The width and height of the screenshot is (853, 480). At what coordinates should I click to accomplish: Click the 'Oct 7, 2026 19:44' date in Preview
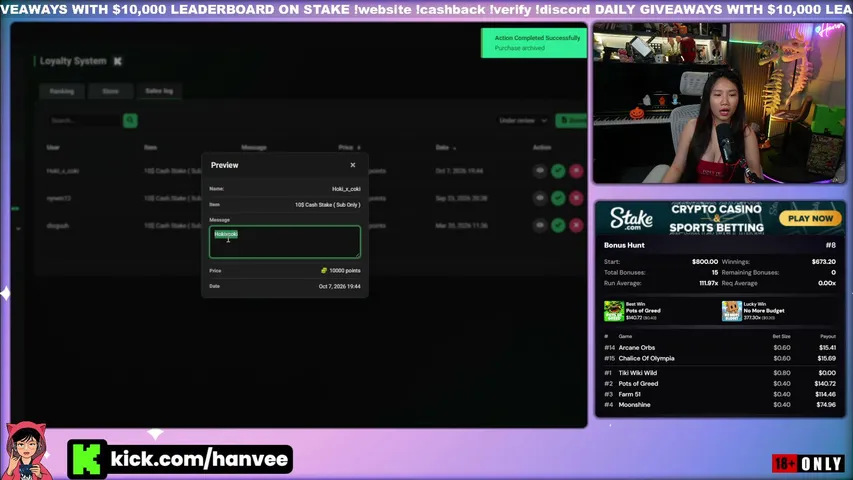[x=339, y=286]
